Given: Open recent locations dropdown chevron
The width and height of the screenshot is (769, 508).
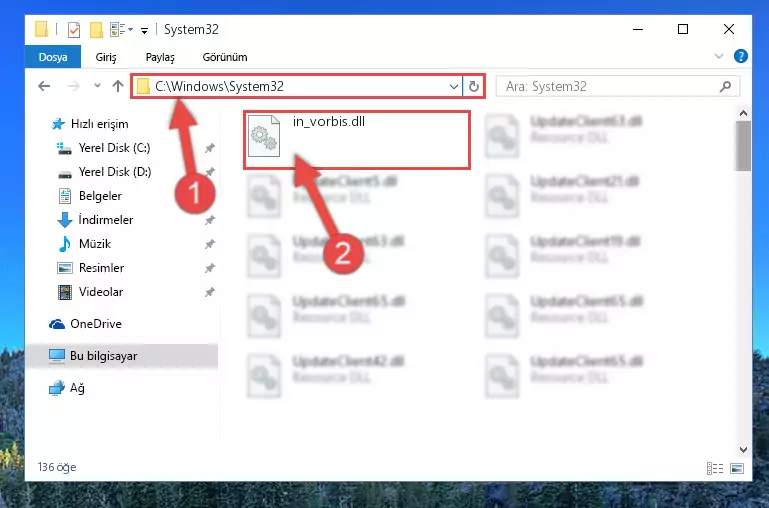Looking at the screenshot, I should pyautogui.click(x=97, y=86).
